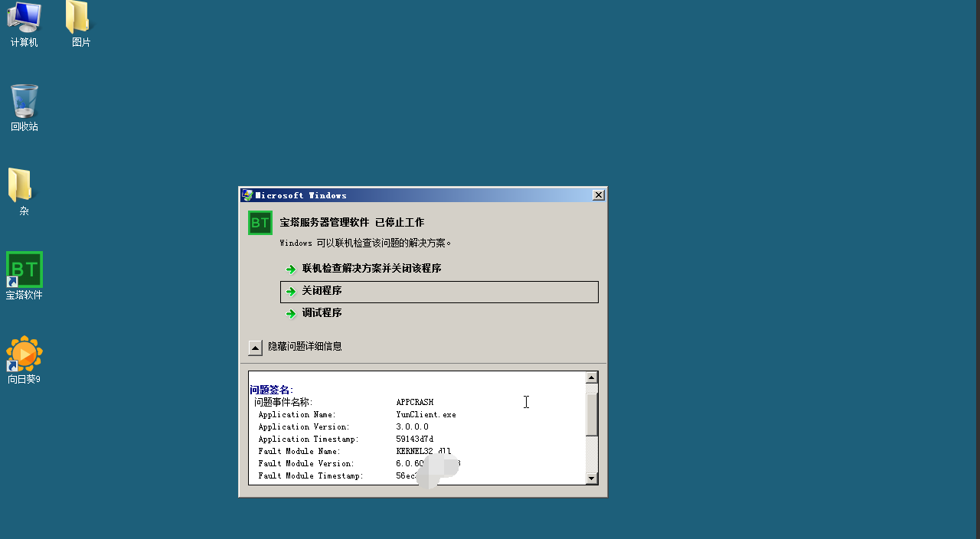The height and width of the screenshot is (539, 980).
Task: Click the APPCRASH value
Action: coord(415,403)
